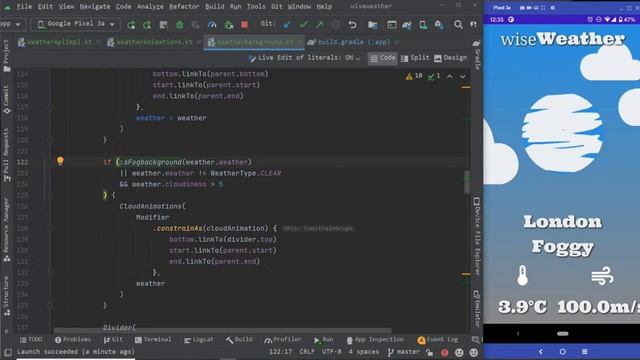This screenshot has height=360, width=640.
Task: Click Git Update Project blue arrow
Action: pyautogui.click(x=287, y=25)
